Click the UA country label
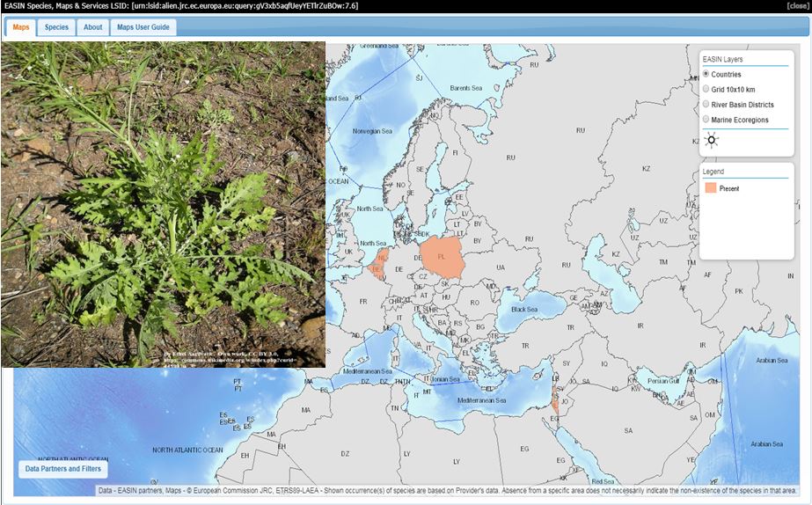 point(501,267)
